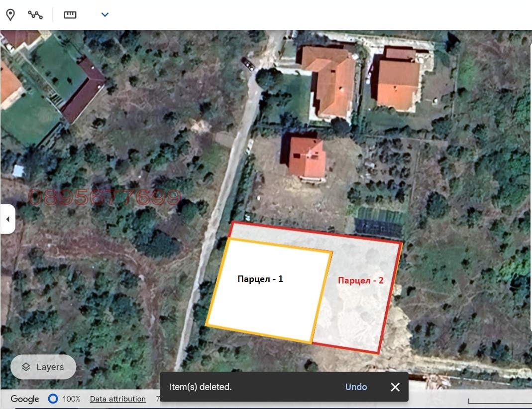Viewport: 532px width, 409px height.
Task: Click the Парцел - 1 label text
Action: [260, 279]
